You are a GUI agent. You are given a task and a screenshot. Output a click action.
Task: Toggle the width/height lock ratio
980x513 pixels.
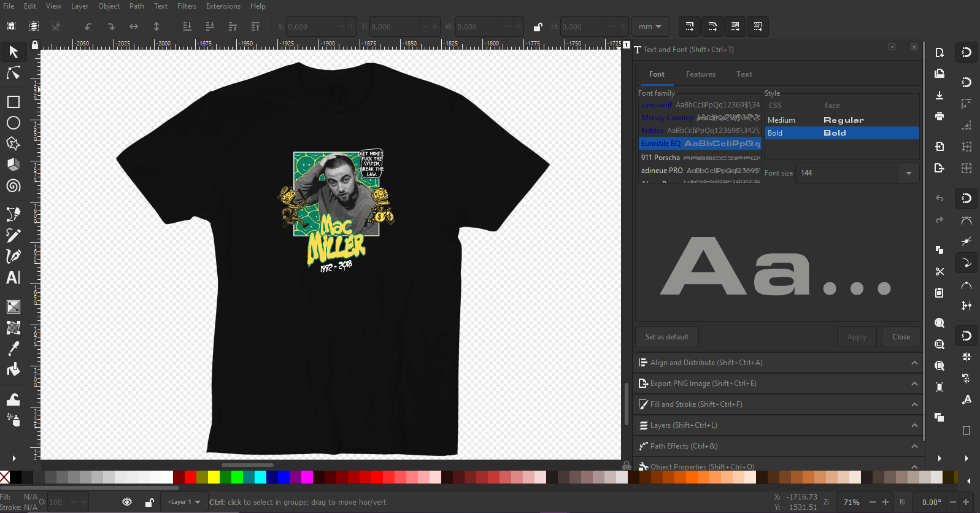(x=538, y=26)
